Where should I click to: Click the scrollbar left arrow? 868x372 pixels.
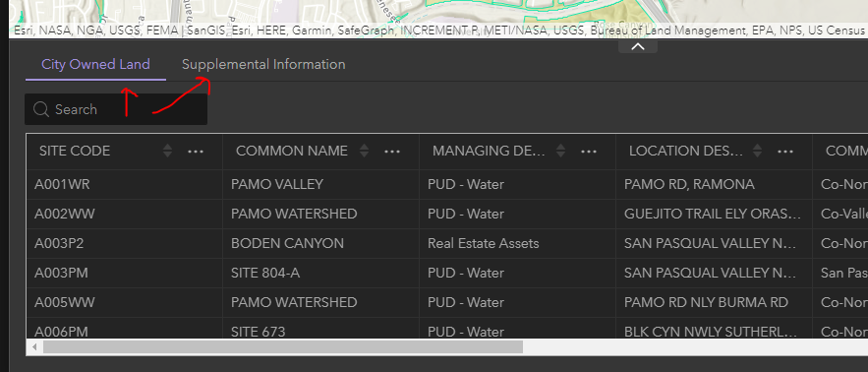coord(34,347)
